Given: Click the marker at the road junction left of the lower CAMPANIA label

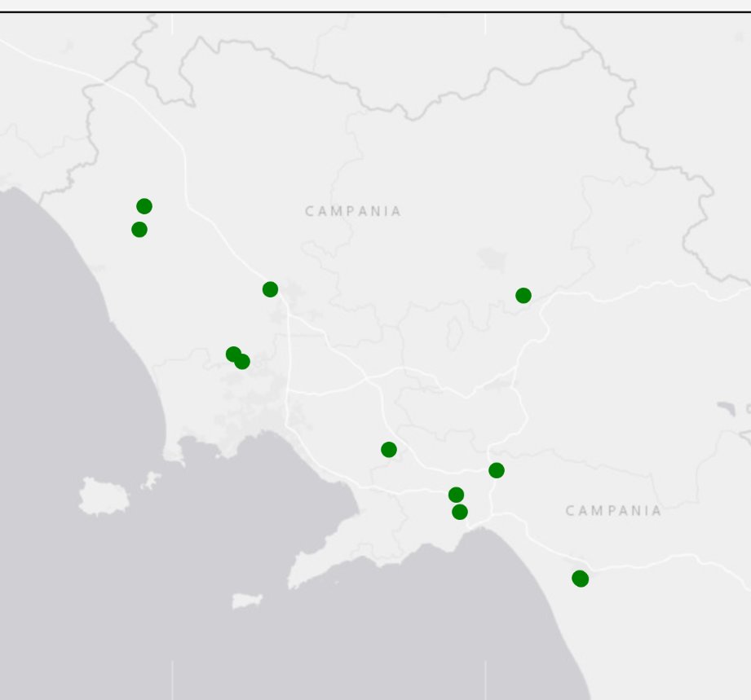Looking at the screenshot, I should pyautogui.click(x=497, y=471).
